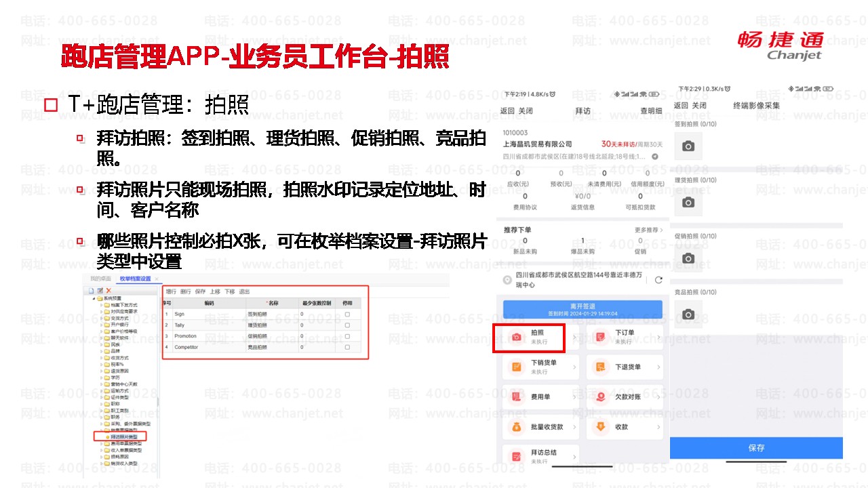The width and height of the screenshot is (868, 488).
Task: Tap the red 拜访总结 icon
Action: [517, 457]
